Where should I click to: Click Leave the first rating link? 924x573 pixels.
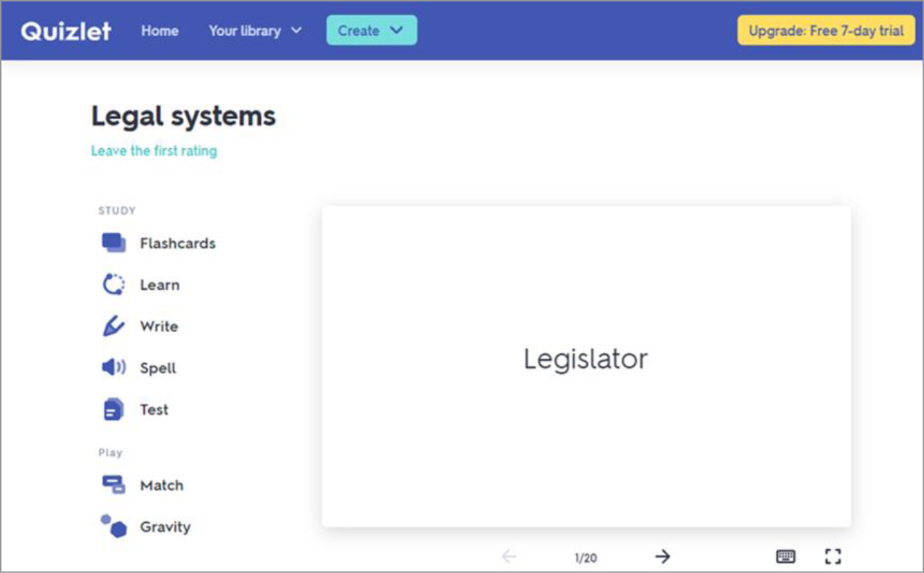tap(154, 151)
